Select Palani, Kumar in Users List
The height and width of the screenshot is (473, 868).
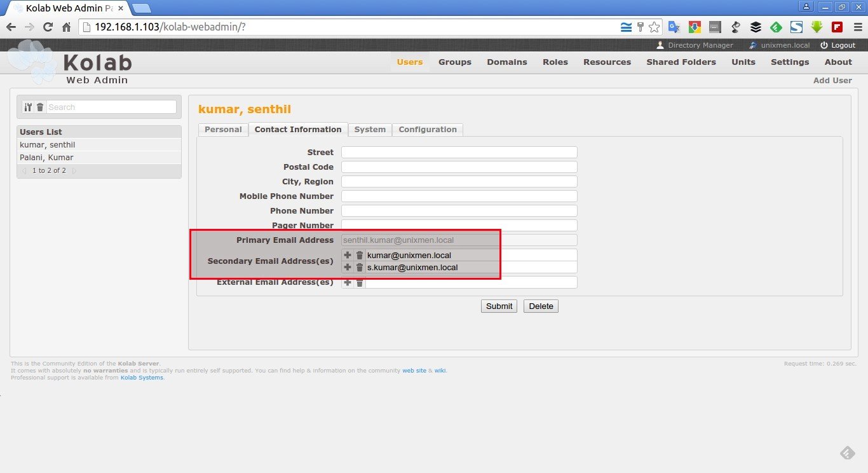99,158
